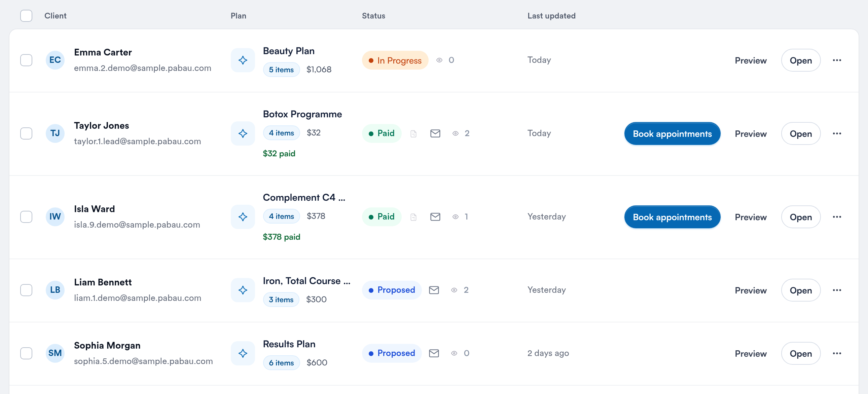Click document icon in Taylor Jones row
This screenshot has width=868, height=394.
coord(413,134)
